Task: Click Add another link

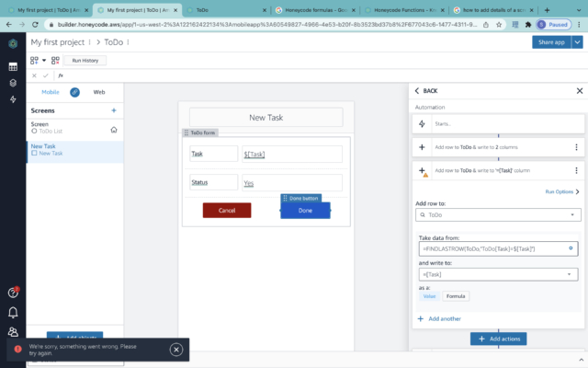Action: (439, 319)
